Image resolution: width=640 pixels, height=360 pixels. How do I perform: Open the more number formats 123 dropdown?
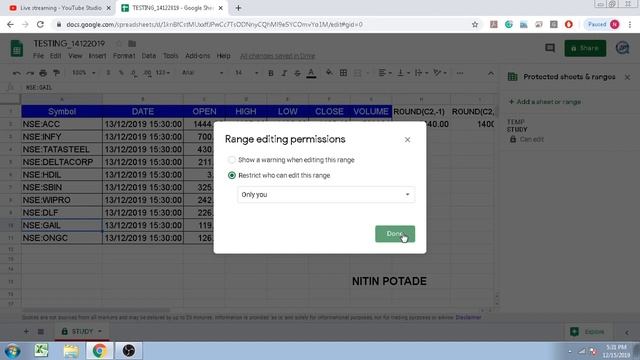click(162, 73)
